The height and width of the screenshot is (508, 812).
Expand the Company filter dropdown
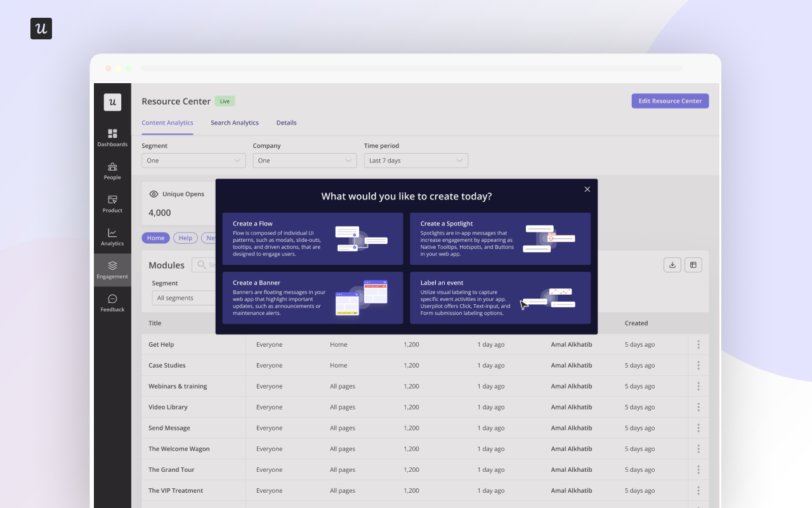tap(304, 160)
